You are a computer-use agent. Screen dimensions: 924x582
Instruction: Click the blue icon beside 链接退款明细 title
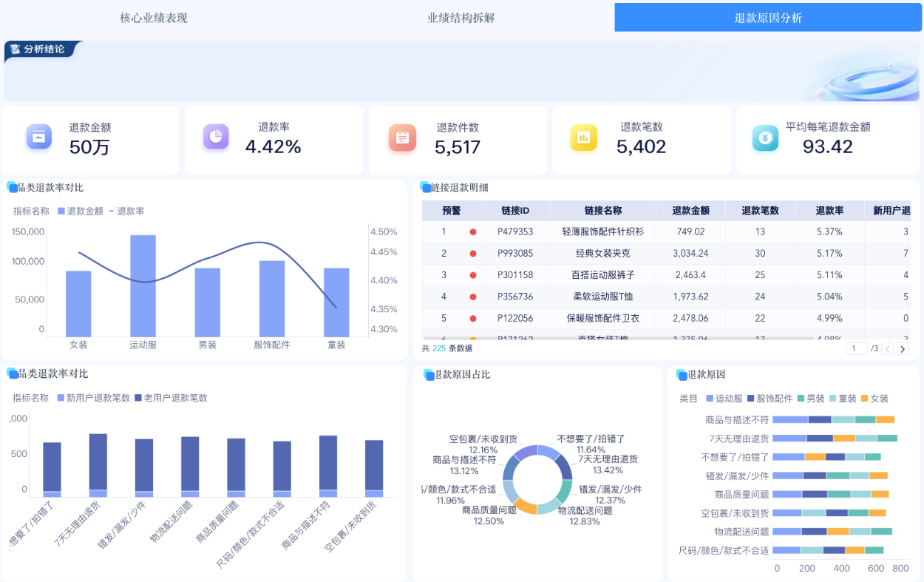pyautogui.click(x=425, y=186)
